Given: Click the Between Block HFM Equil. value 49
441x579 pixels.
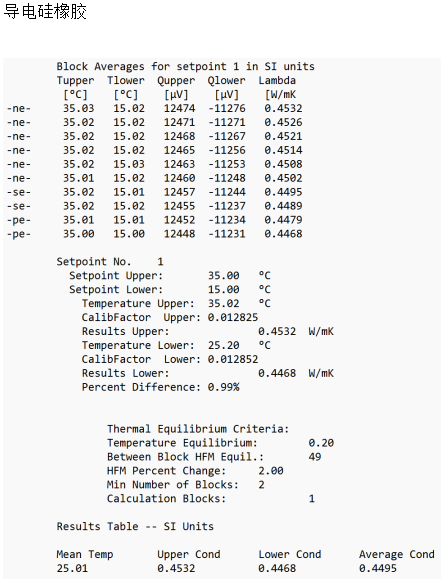Looking at the screenshot, I should [315, 457].
